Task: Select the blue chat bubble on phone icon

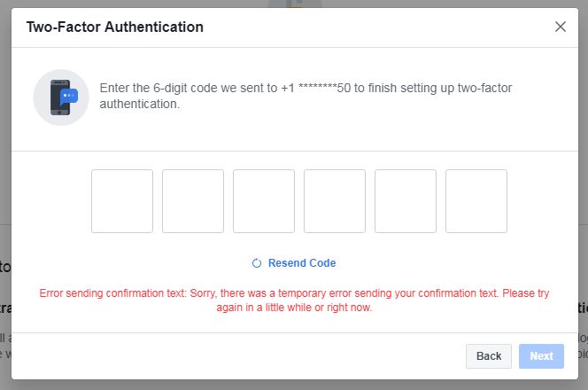Action: coord(69,96)
